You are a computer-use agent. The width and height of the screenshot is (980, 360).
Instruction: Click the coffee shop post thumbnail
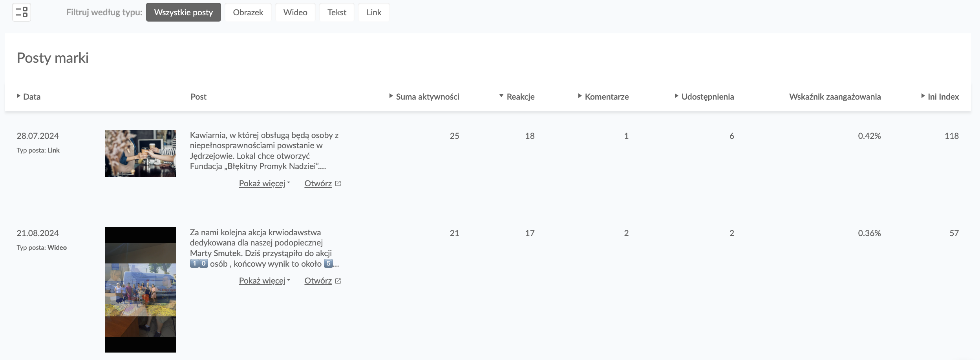(140, 153)
